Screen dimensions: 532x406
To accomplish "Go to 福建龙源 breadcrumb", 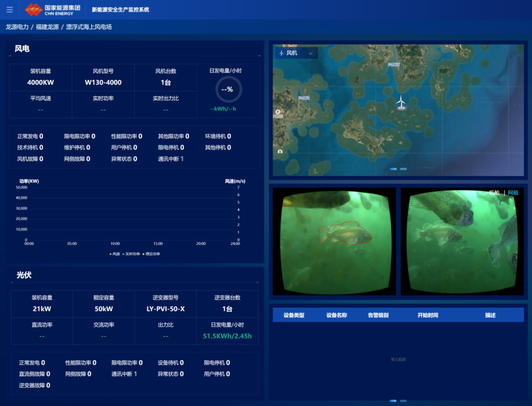I will tap(47, 27).
